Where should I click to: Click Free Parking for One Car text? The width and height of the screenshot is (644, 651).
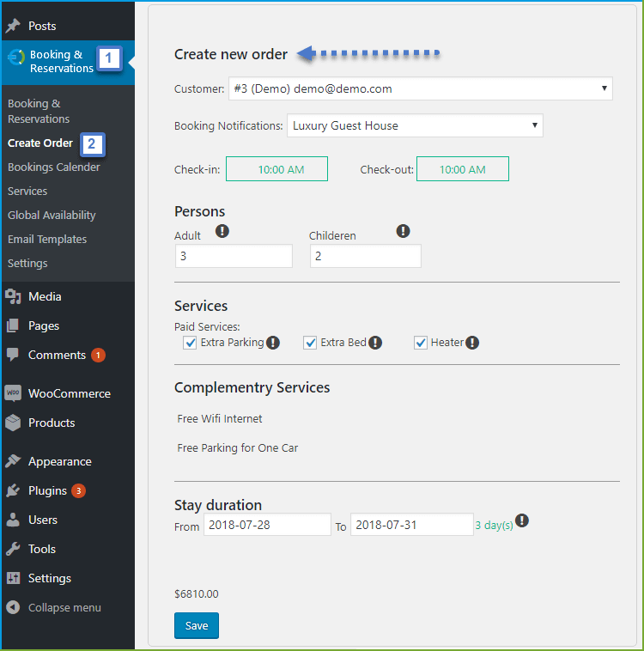pos(238,448)
